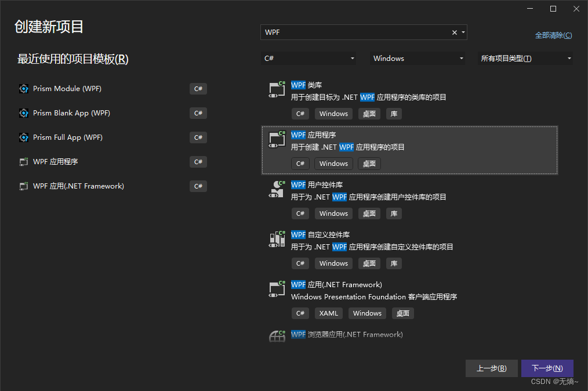Click the 桌面 tag under WPF 应用程序
588x391 pixels.
[x=369, y=163]
